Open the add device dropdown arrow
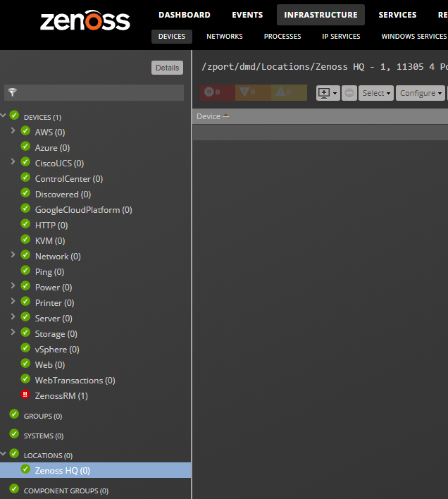The width and height of the screenshot is (448, 499). (335, 93)
